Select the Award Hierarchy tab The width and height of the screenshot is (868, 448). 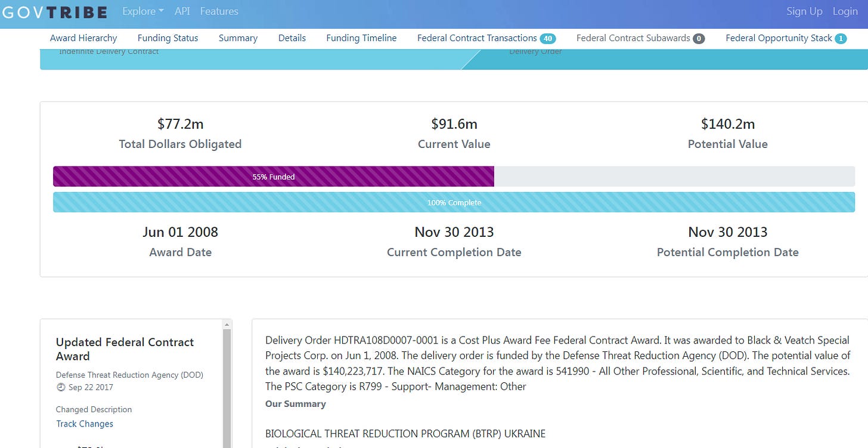83,38
